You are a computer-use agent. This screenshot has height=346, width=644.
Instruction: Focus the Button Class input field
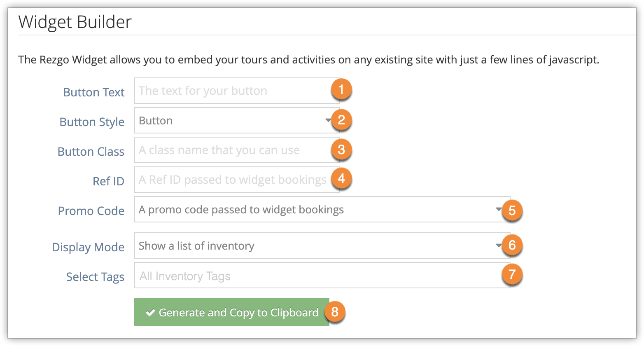point(237,150)
